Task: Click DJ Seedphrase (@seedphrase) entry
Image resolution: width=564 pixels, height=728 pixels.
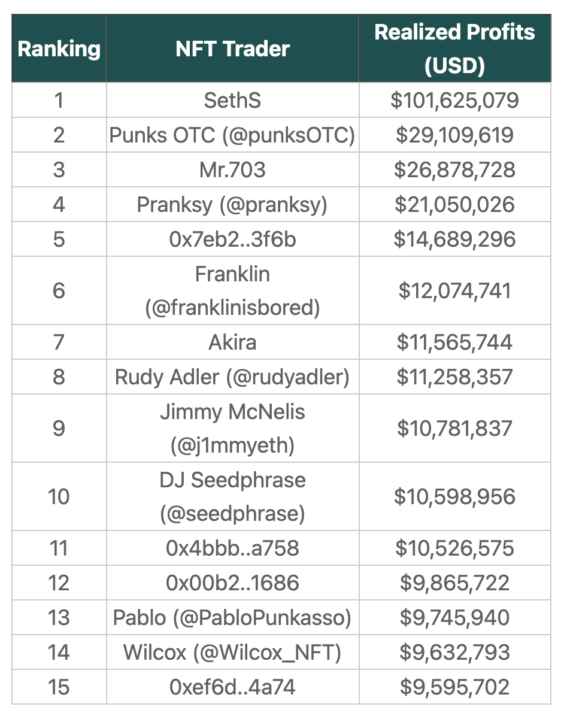Action: [x=232, y=497]
